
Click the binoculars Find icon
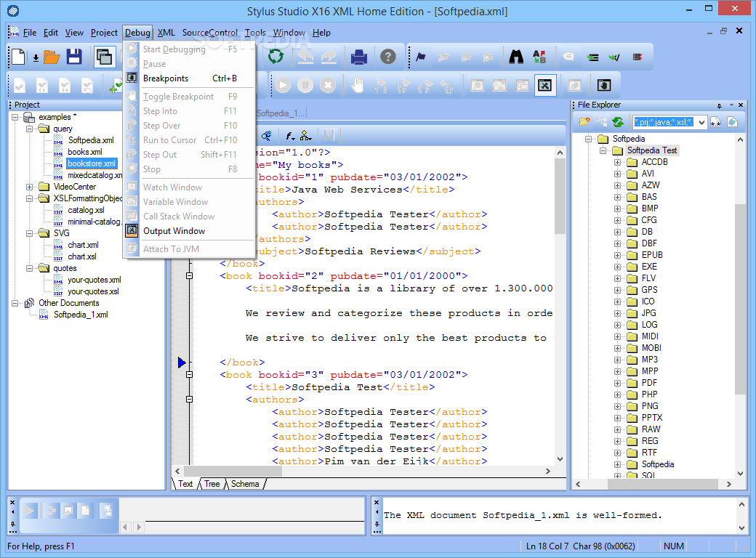click(x=516, y=57)
